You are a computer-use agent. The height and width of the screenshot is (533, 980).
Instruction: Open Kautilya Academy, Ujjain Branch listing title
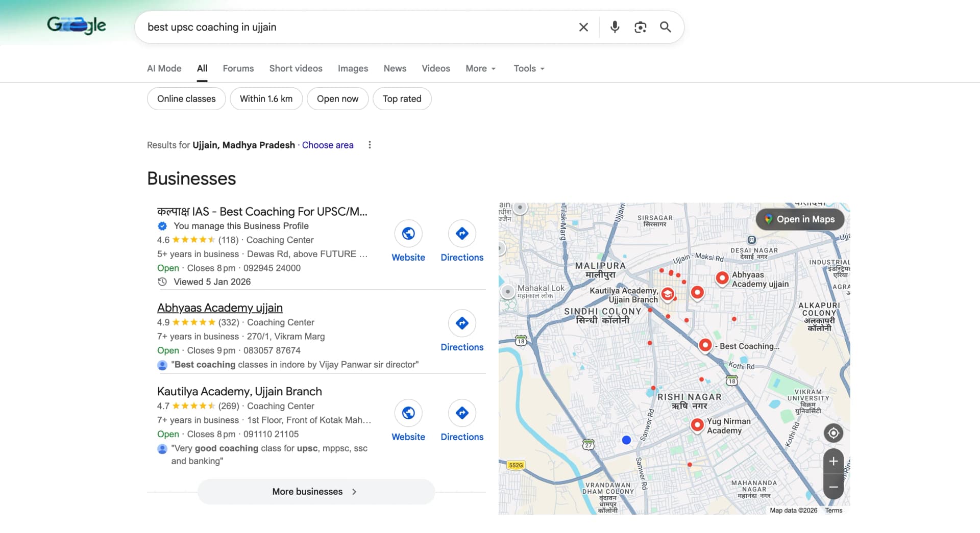tap(239, 392)
